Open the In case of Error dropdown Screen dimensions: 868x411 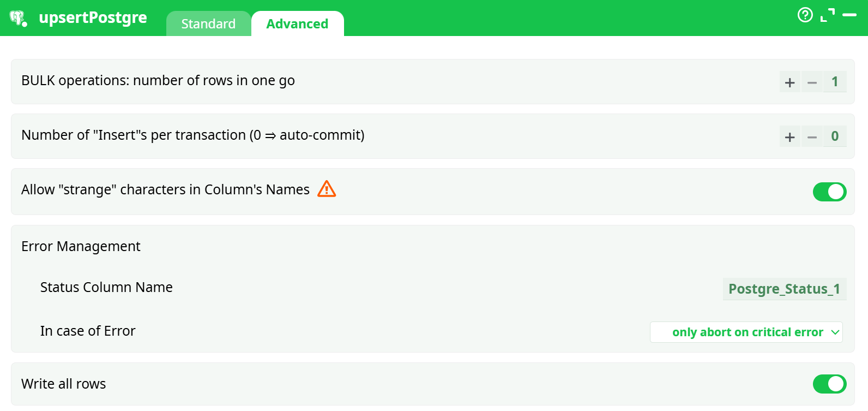click(746, 332)
